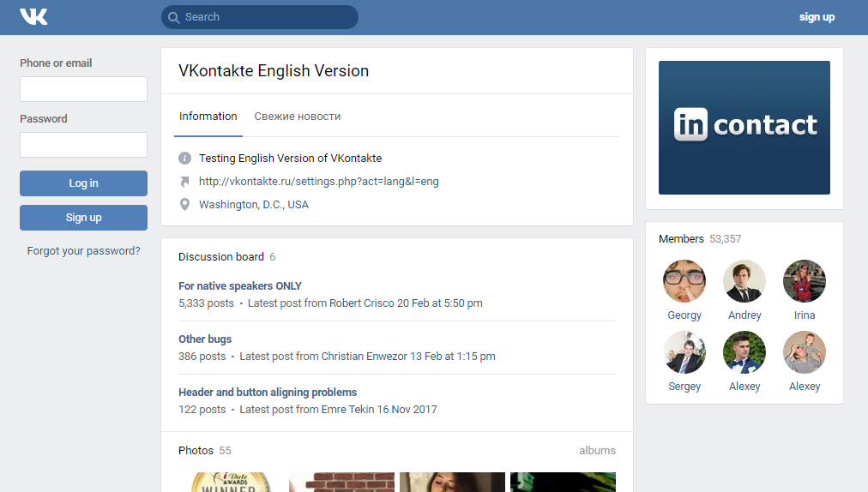Click sign up in the top header
The height and width of the screenshot is (492, 868).
(x=817, y=17)
